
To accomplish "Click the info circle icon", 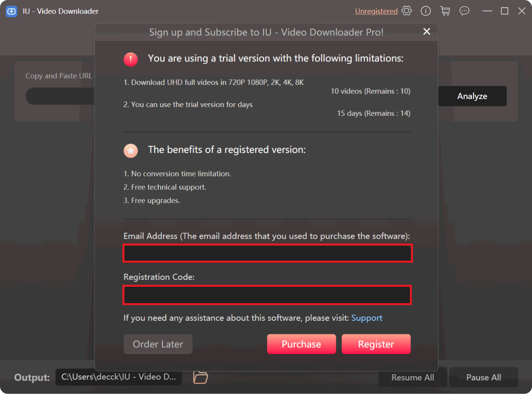I will click(x=426, y=11).
